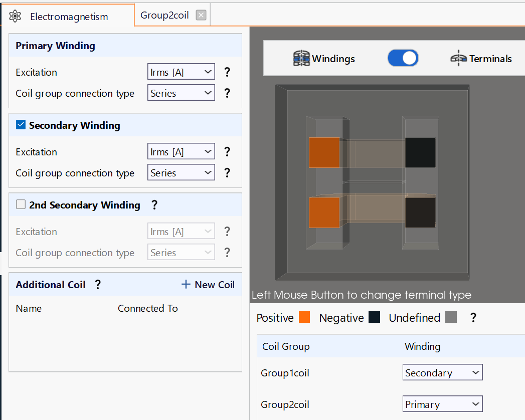
Task: Open help for Primary Winding Excitation
Action: tap(227, 72)
